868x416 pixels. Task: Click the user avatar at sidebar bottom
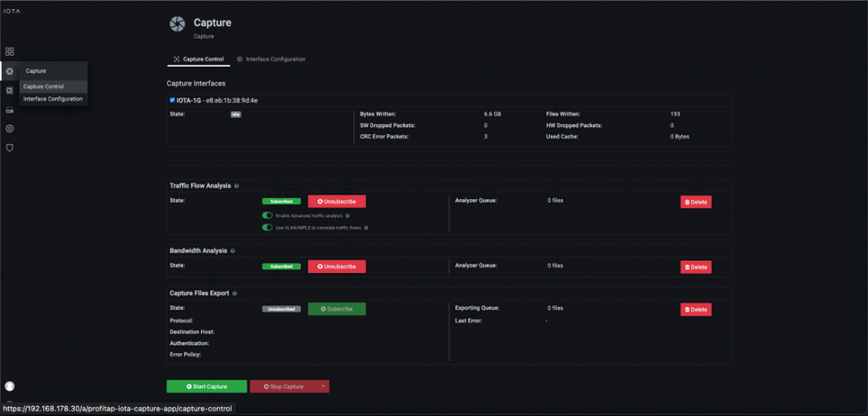coord(10,386)
